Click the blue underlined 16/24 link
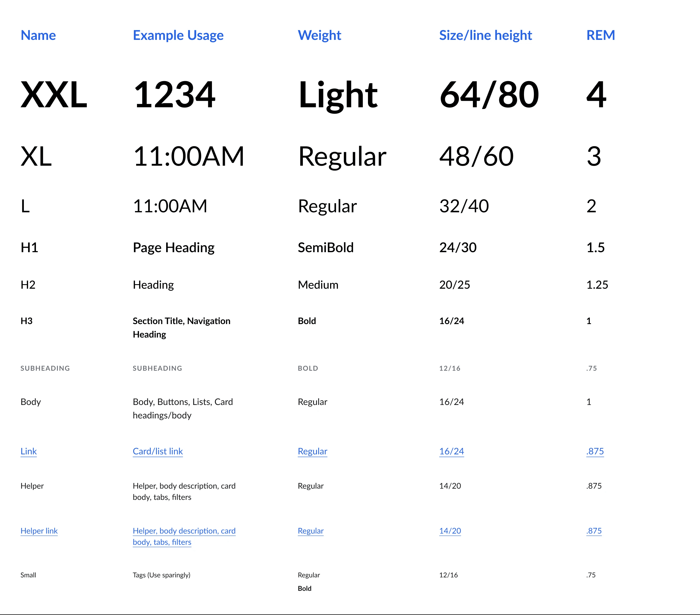 (451, 451)
